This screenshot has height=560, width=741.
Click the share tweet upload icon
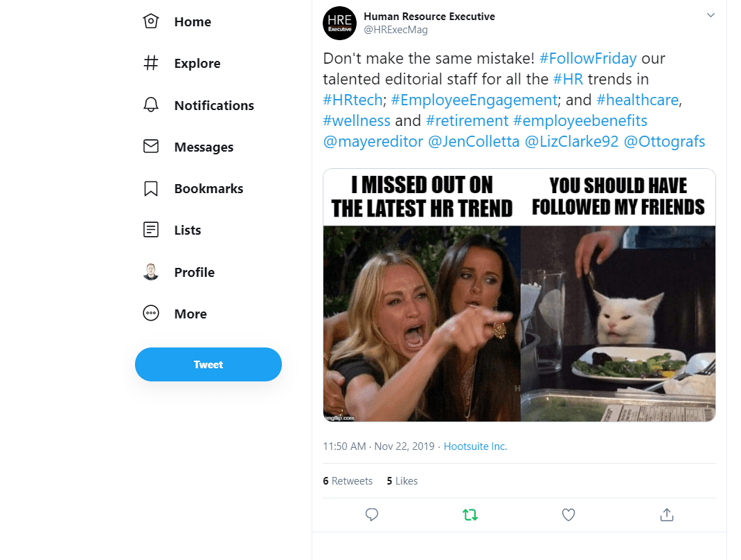click(666, 514)
